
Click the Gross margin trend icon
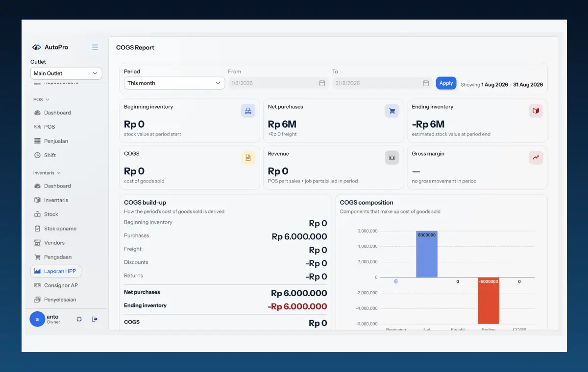pos(536,158)
